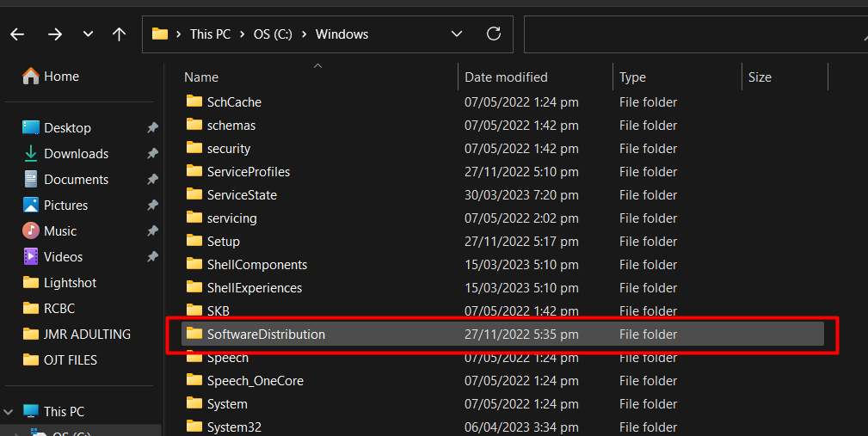Select the ShellComponents folder
This screenshot has height=436, width=868.
point(502,265)
